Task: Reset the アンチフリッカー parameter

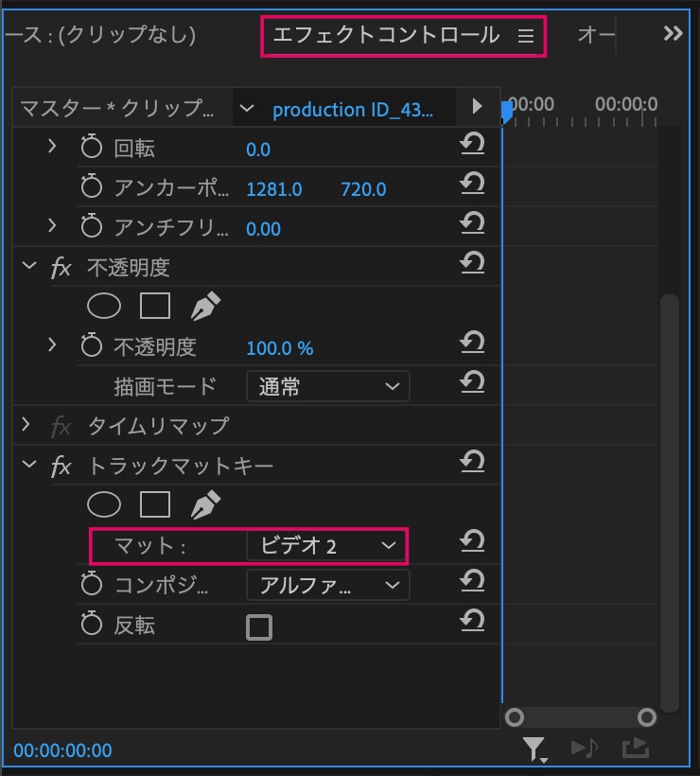Action: (472, 222)
